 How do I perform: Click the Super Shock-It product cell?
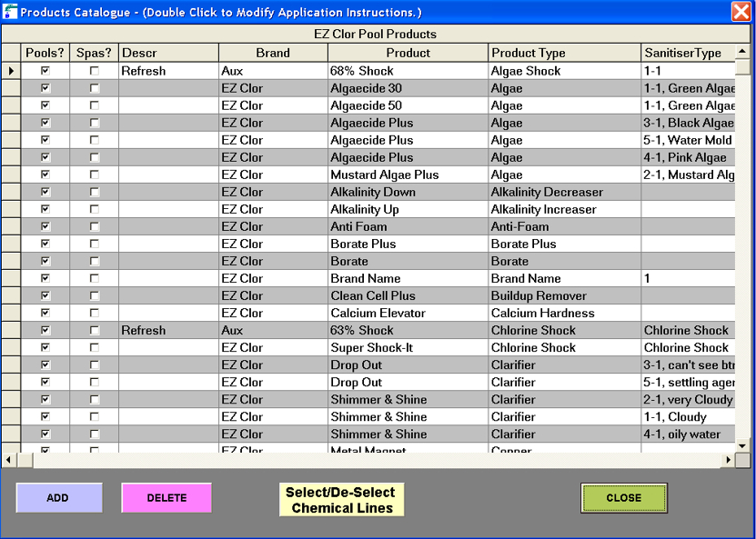coord(408,347)
